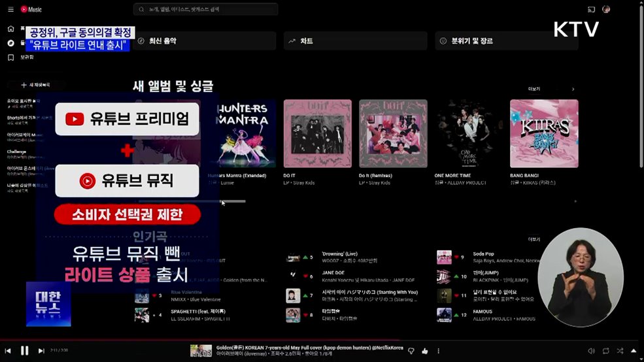Viewport: 644px width, 362px height.
Task: Open the account avatar menu
Action: (606, 9)
